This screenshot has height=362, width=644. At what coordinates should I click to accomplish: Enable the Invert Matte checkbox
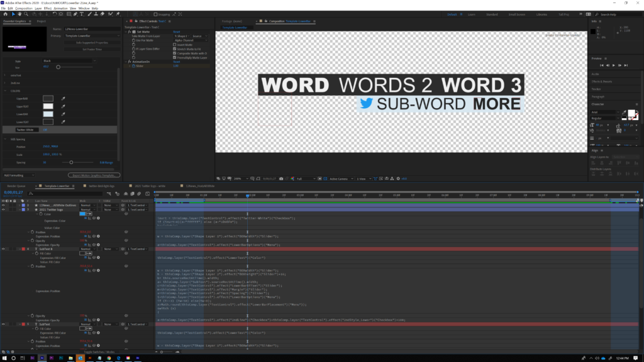(x=175, y=45)
